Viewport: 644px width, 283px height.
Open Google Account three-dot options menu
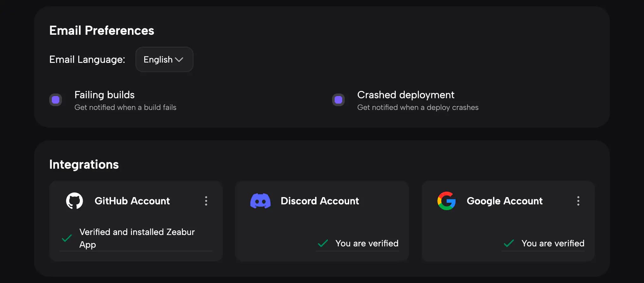click(578, 201)
